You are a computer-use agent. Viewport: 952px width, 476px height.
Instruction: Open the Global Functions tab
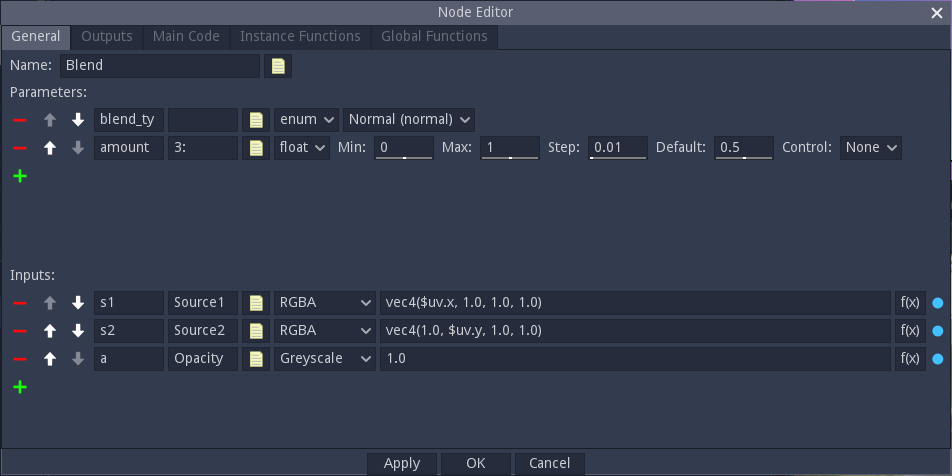[434, 36]
